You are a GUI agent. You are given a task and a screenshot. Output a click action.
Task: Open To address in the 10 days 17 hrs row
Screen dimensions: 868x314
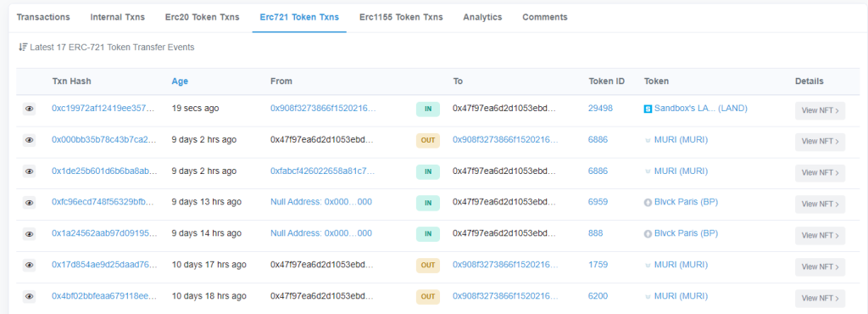pyautogui.click(x=505, y=265)
